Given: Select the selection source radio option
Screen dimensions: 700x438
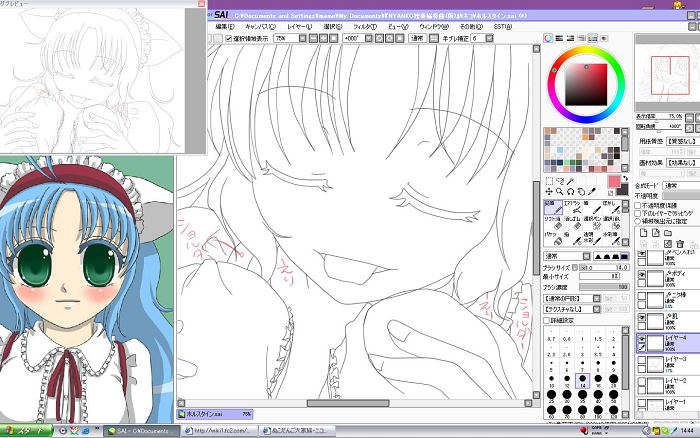Looking at the screenshot, I should point(638,221).
